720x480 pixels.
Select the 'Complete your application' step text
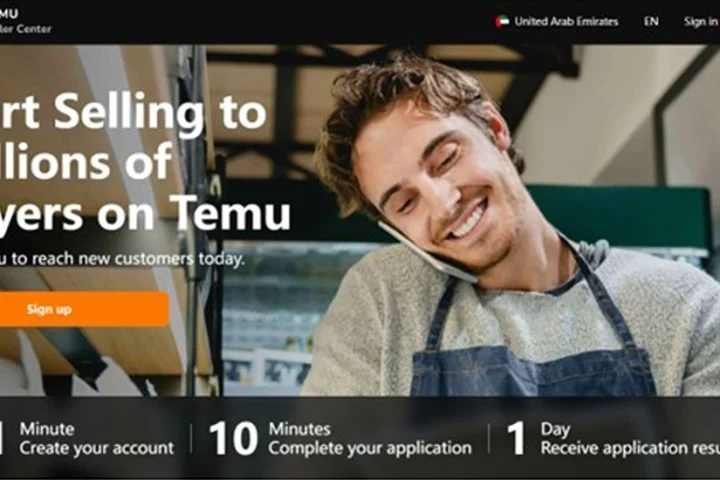coord(370,448)
